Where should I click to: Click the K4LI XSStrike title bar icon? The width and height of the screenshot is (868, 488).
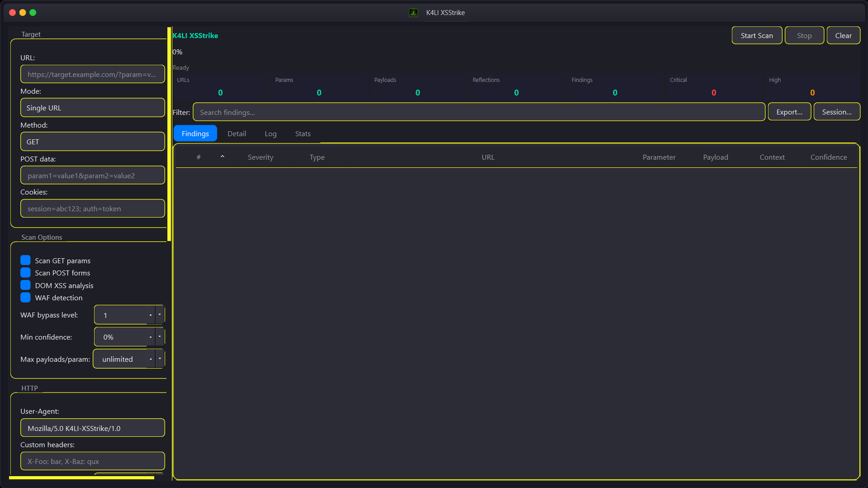pos(413,12)
